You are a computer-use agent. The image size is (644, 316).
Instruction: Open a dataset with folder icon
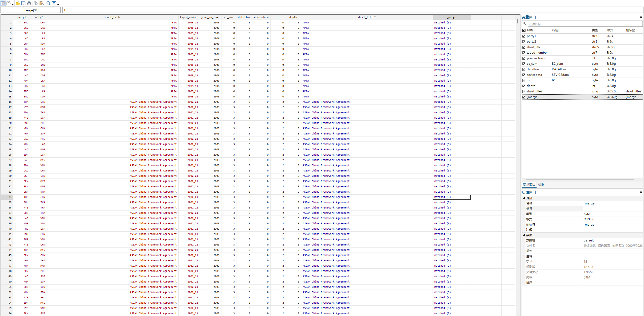pos(18,3)
